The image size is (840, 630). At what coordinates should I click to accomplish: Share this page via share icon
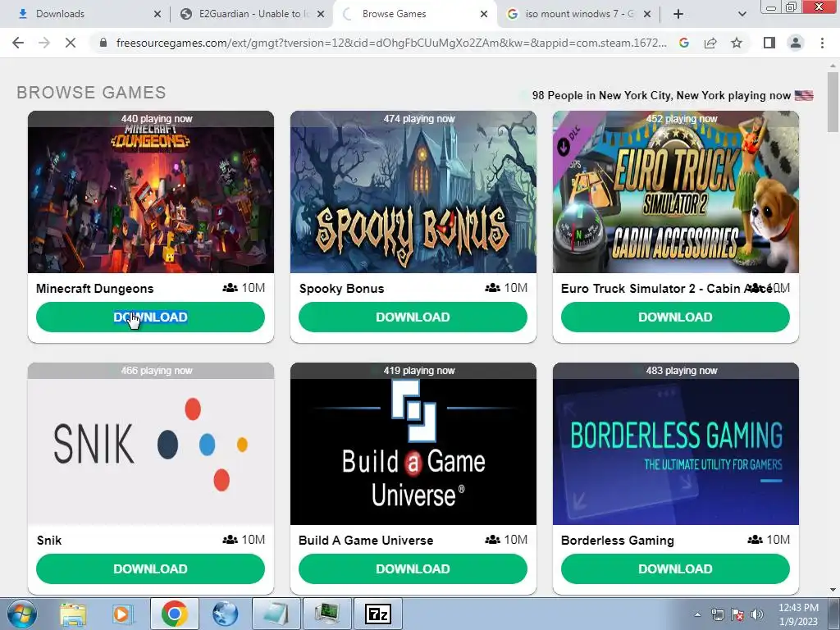pyautogui.click(x=710, y=43)
